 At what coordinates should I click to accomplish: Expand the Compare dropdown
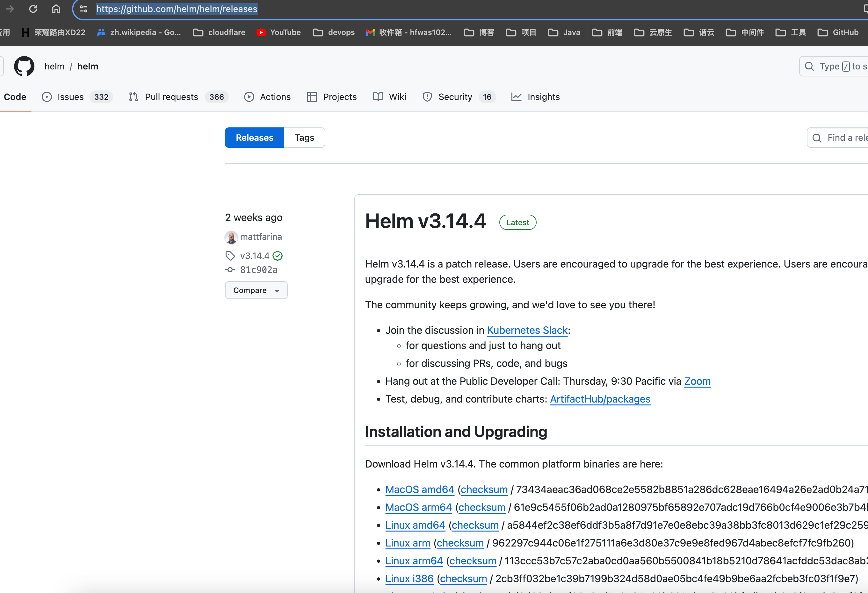pos(256,290)
